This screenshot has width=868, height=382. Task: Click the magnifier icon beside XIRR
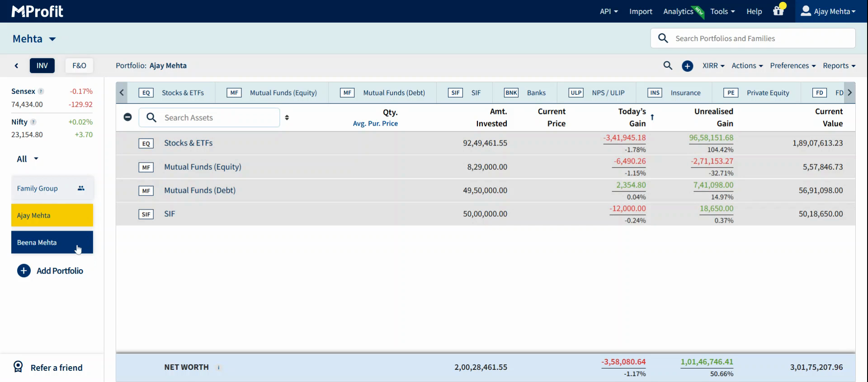click(x=667, y=65)
